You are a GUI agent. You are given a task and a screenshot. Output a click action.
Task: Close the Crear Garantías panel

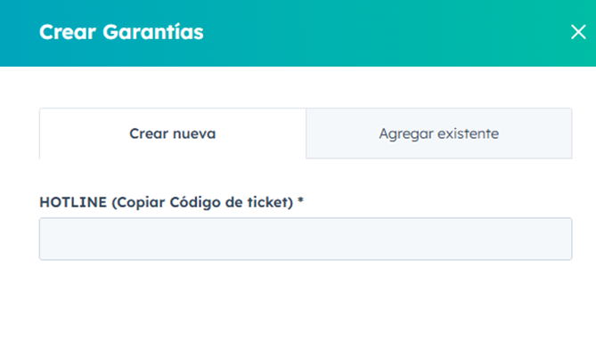577,33
